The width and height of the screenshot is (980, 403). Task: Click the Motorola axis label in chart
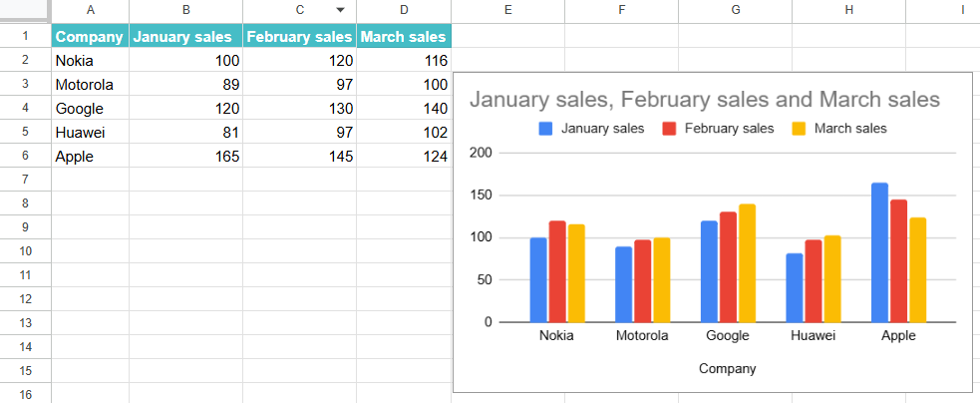(642, 335)
